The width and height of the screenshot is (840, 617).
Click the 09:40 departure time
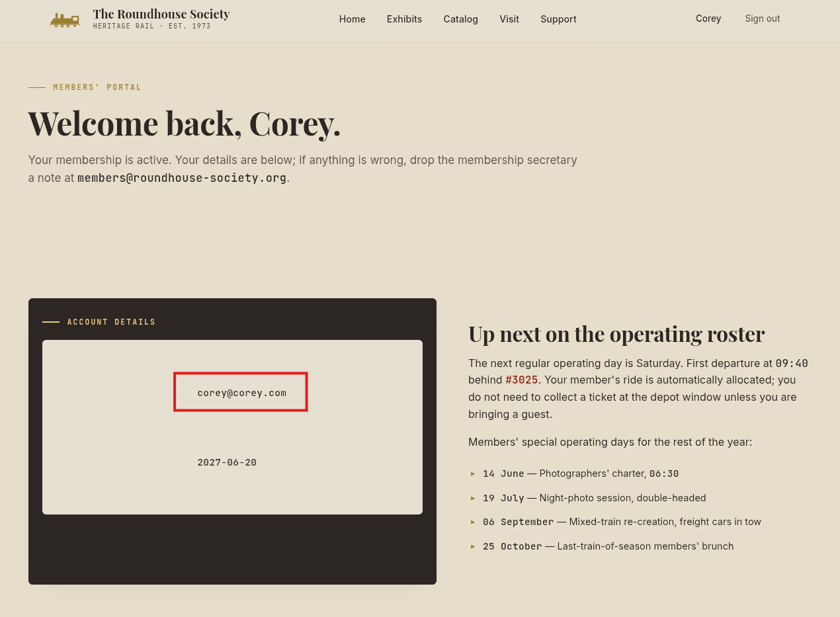(792, 363)
